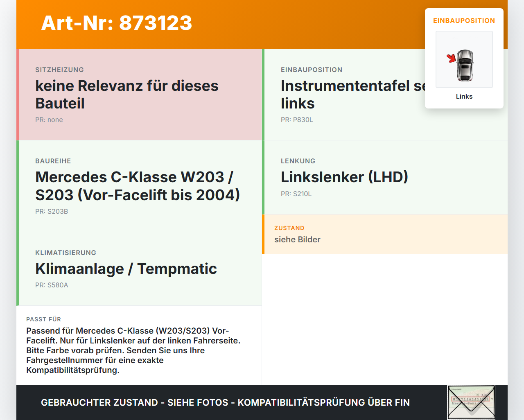The width and height of the screenshot is (524, 420).
Task: Select the PASST FÜR label
Action: [x=43, y=319]
